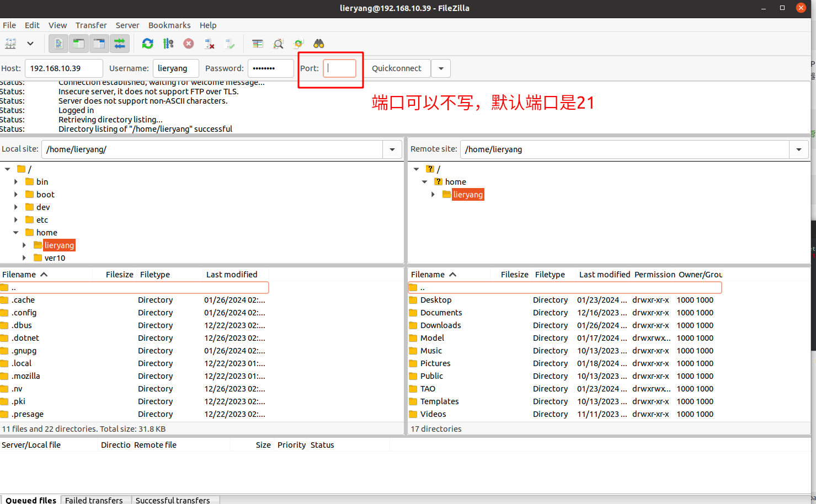Collapse the remote root folder tree
This screenshot has width=816, height=504.
click(x=417, y=169)
